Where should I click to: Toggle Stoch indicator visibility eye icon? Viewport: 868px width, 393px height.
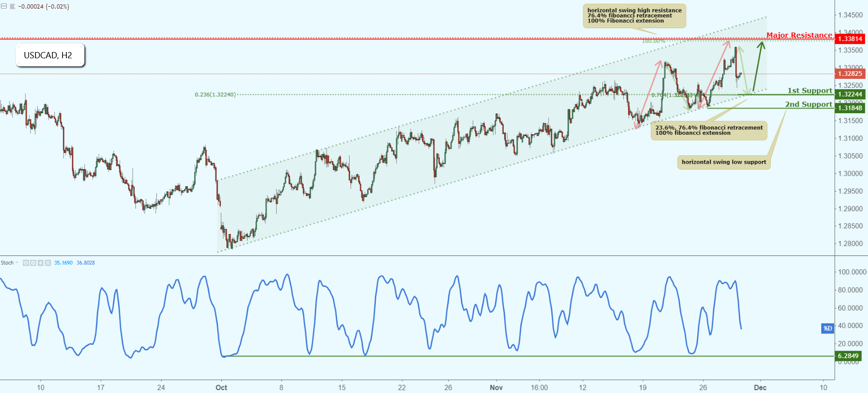pos(26,263)
